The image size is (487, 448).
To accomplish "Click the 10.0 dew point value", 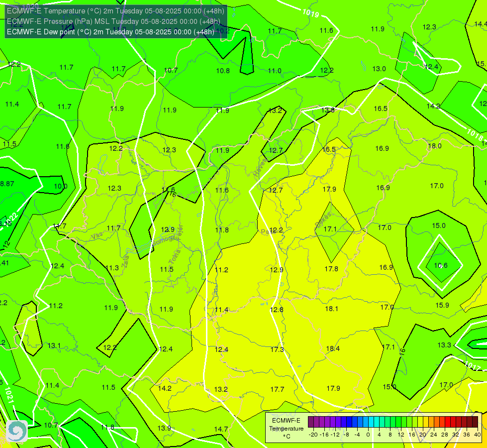I will (x=61, y=186).
